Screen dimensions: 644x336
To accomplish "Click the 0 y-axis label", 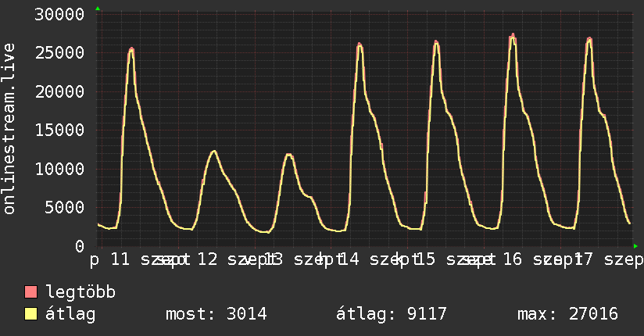I will (x=80, y=246).
